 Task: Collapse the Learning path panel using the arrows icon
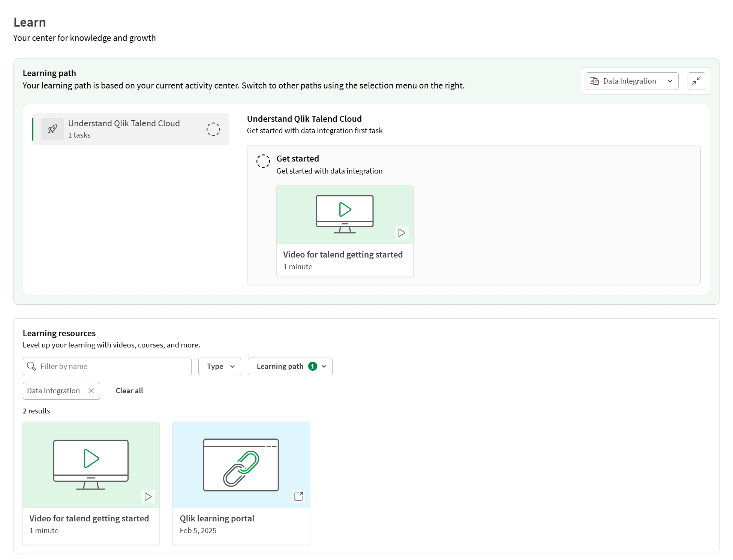coord(697,81)
